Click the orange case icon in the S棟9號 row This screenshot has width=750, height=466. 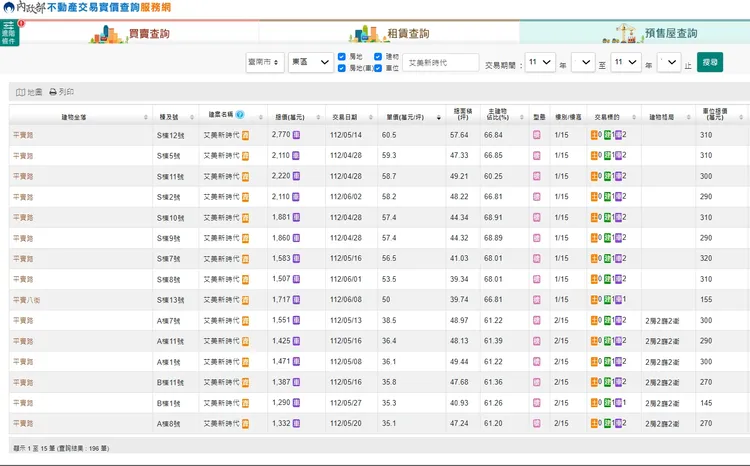245,238
